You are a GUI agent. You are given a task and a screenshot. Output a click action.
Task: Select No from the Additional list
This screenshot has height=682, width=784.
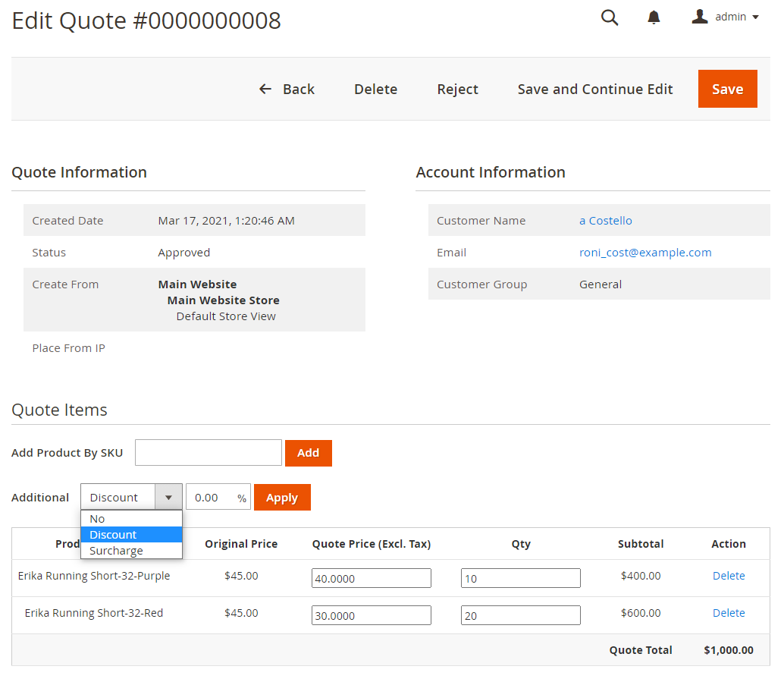(x=97, y=519)
